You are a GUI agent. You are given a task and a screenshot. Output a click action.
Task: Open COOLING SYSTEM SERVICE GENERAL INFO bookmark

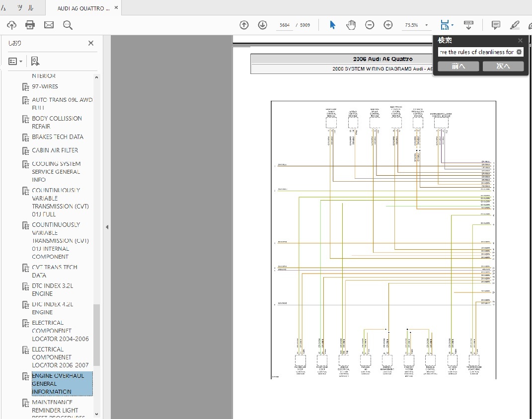point(56,172)
